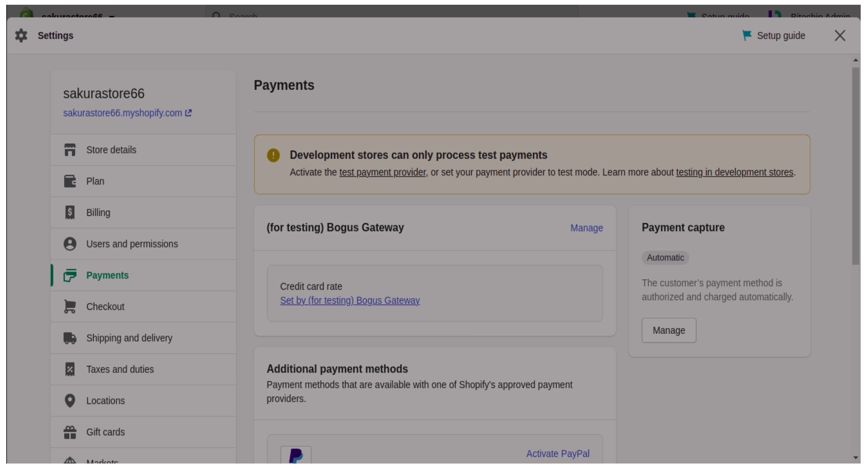Click the Additional payment methods heading
868x469 pixels.
coord(337,369)
